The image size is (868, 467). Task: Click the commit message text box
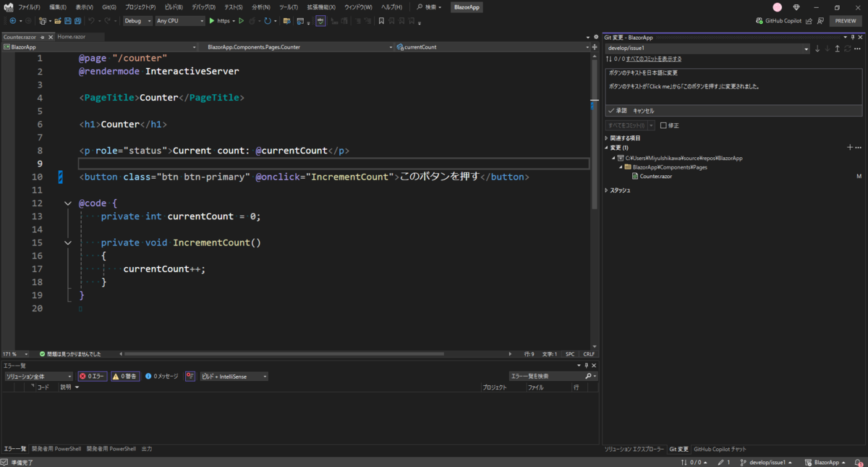pyautogui.click(x=733, y=86)
